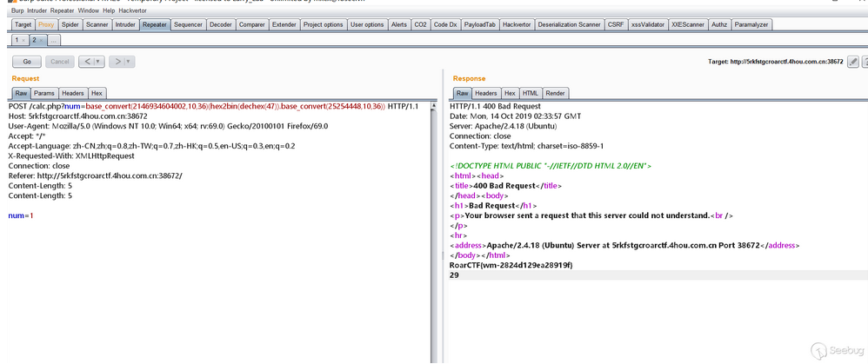Switch to the Sequencer tab
The height and width of the screenshot is (364, 868).
coord(188,24)
